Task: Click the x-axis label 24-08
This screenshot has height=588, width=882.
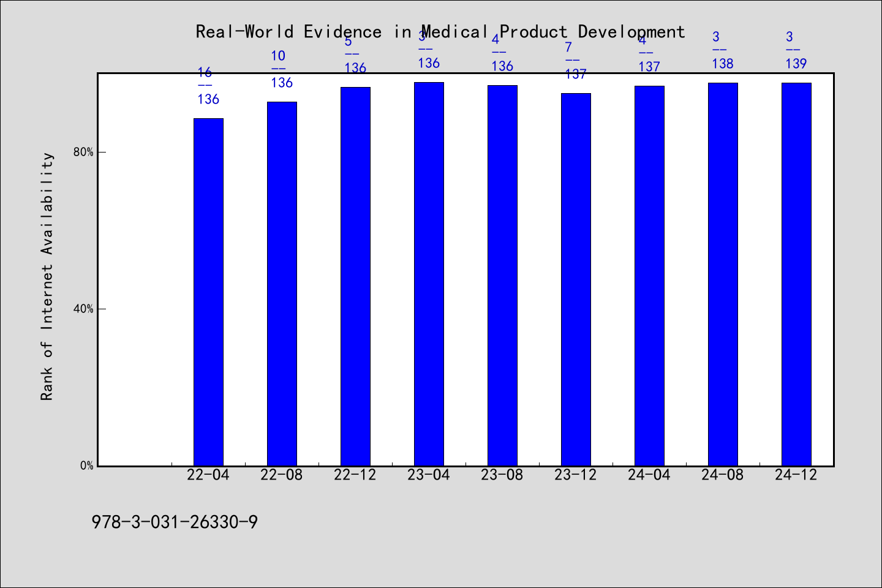Action: click(x=723, y=475)
